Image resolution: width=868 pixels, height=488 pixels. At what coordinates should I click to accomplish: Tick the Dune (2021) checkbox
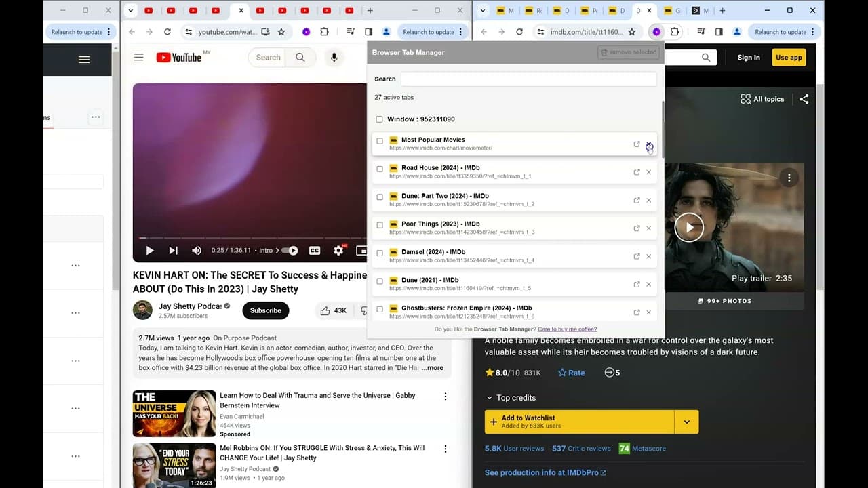coord(380,281)
